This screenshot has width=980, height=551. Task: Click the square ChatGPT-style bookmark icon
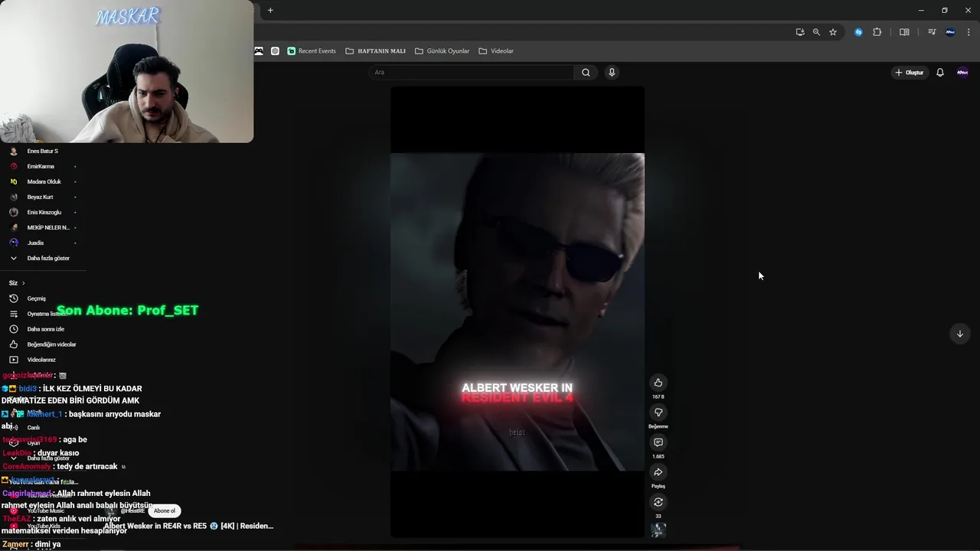click(x=275, y=51)
